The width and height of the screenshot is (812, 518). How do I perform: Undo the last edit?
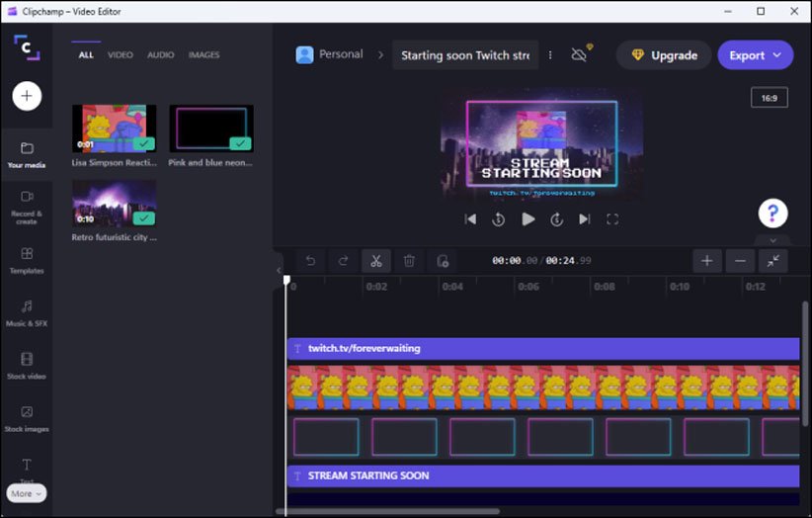310,261
